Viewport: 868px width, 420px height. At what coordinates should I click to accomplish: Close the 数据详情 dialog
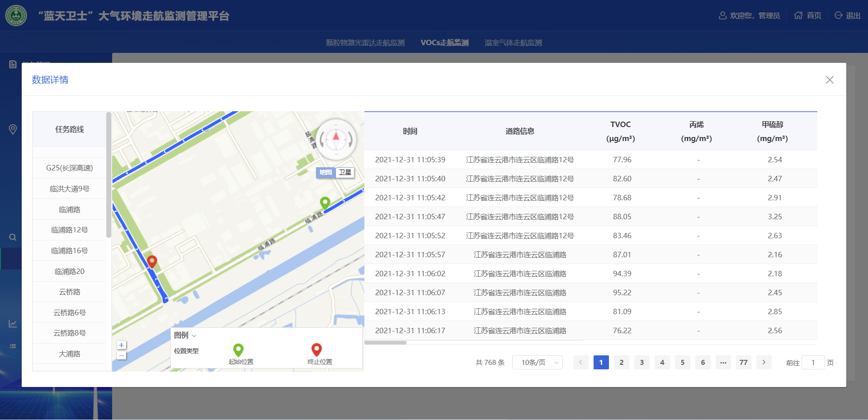(830, 80)
